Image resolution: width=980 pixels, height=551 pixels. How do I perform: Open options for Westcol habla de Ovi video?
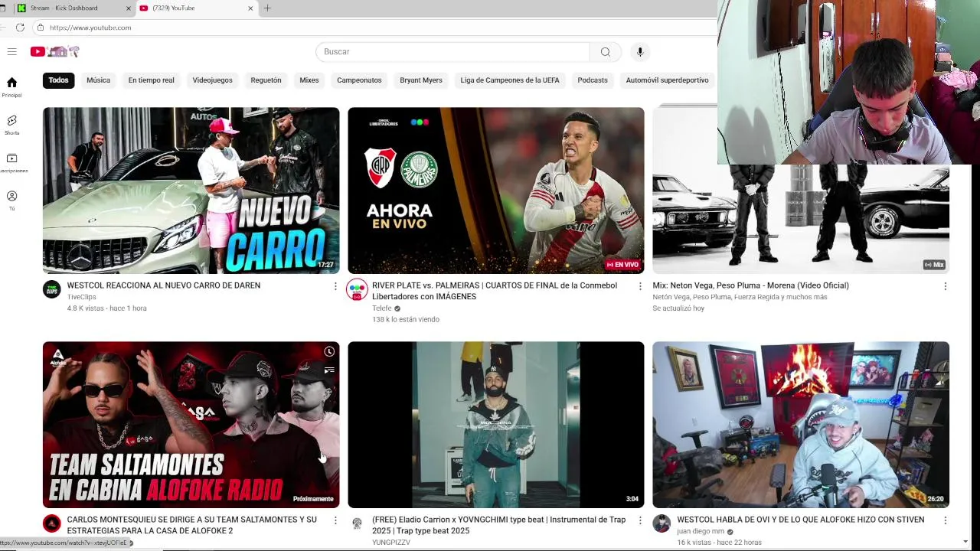tap(945, 520)
